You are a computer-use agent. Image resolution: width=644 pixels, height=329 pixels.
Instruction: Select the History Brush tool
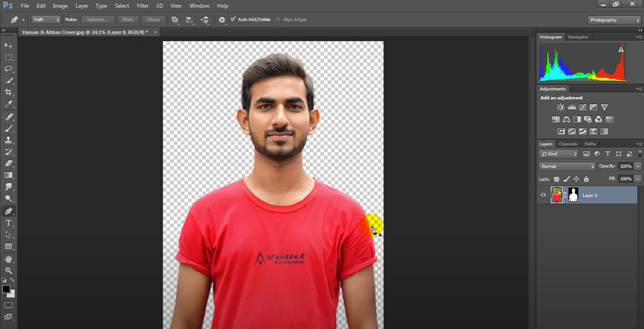[9, 152]
